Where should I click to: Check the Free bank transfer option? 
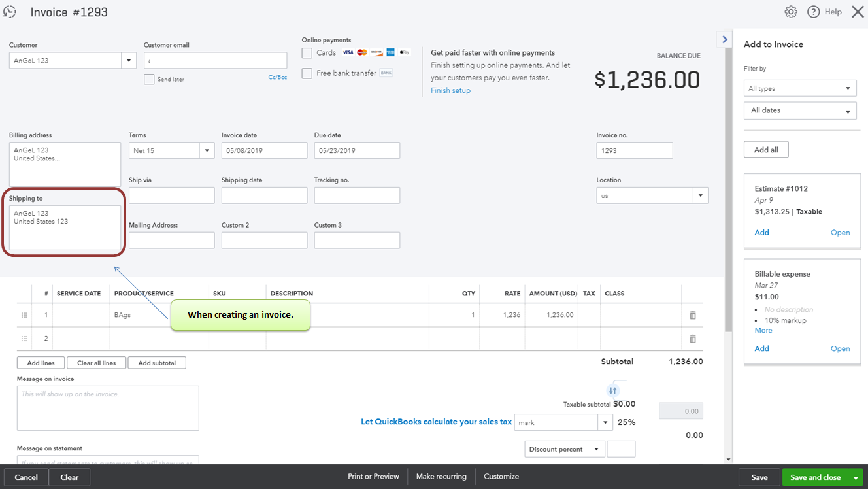coord(307,73)
